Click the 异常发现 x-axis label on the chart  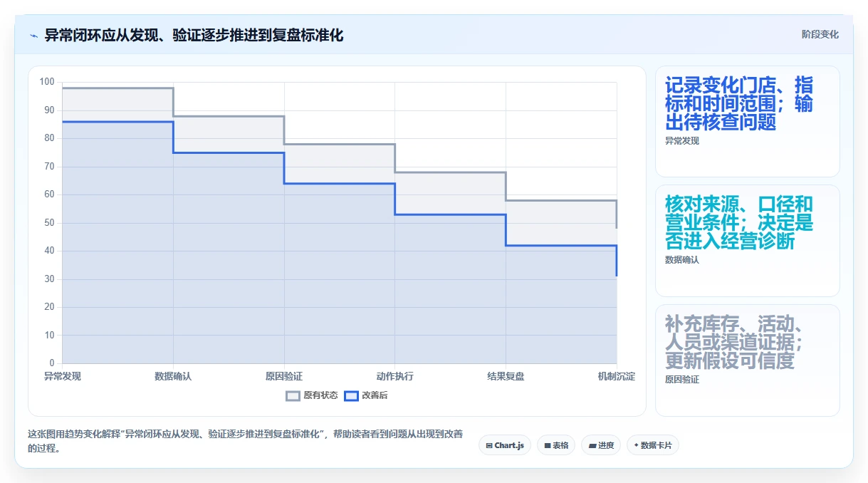pyautogui.click(x=63, y=376)
